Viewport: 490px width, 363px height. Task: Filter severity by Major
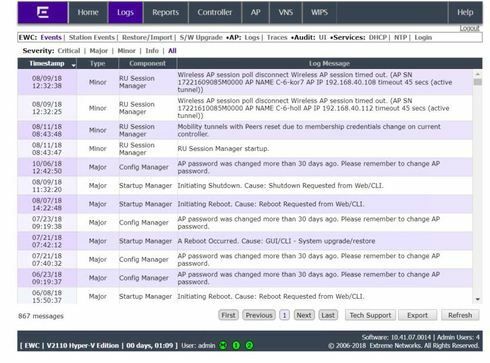(x=99, y=51)
